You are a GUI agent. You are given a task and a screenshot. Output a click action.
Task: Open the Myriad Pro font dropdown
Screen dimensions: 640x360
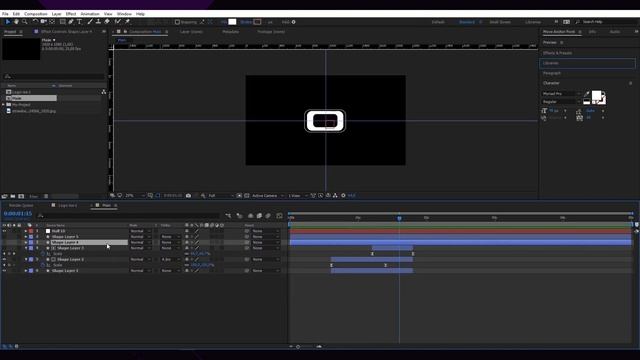[561, 94]
